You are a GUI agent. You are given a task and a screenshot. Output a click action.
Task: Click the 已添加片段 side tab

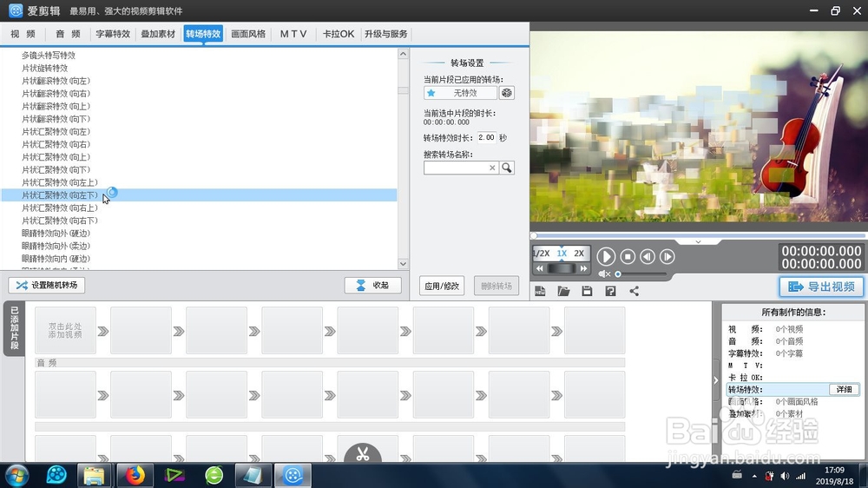(15, 328)
